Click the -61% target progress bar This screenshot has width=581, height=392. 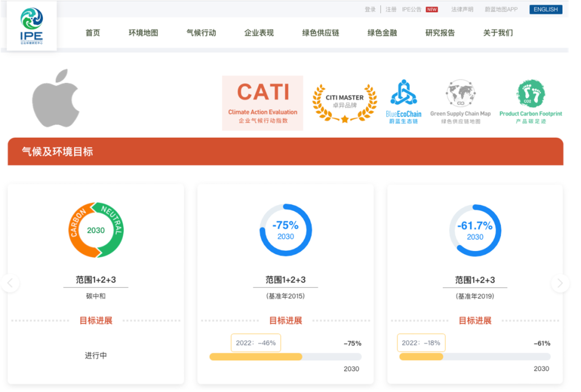[475, 357]
